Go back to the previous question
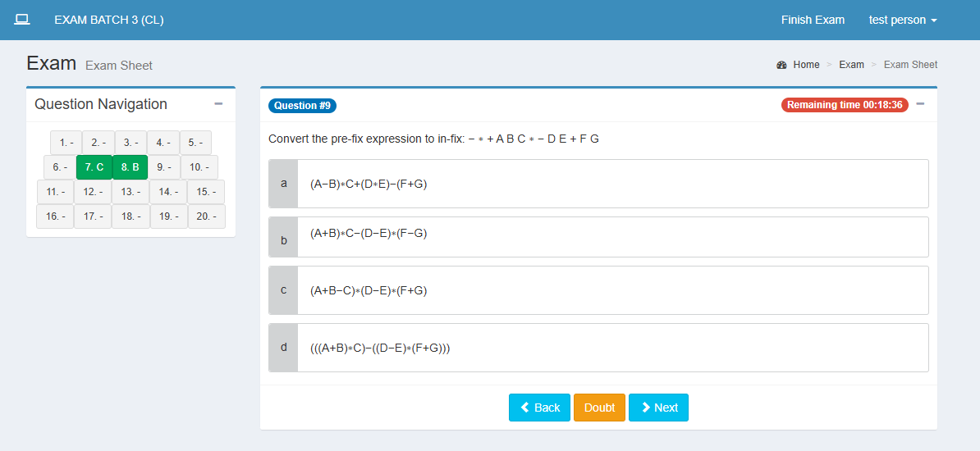Image resolution: width=980 pixels, height=451 pixels. click(539, 408)
